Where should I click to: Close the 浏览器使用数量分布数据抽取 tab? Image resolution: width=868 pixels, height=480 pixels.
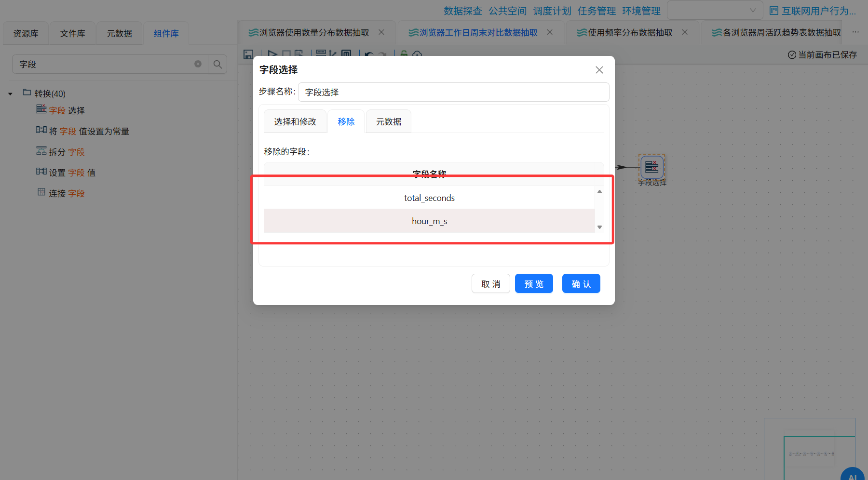click(x=381, y=32)
